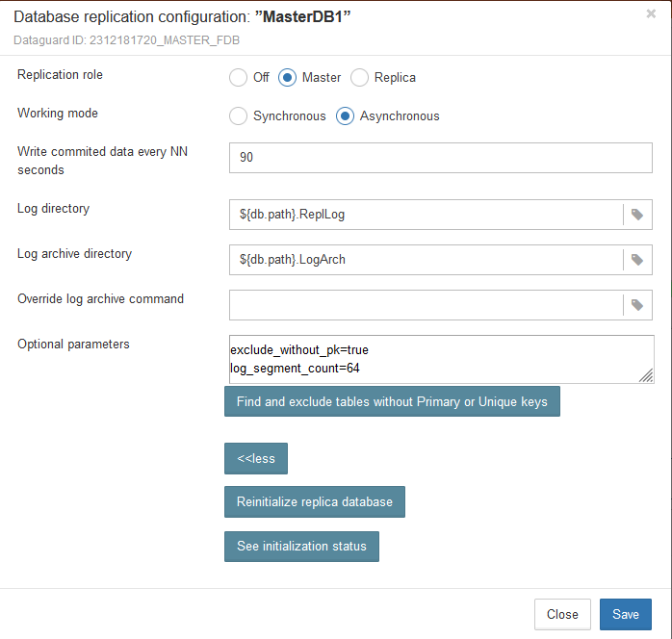
Task: Close the dialog with the X icon
Action: tap(651, 14)
